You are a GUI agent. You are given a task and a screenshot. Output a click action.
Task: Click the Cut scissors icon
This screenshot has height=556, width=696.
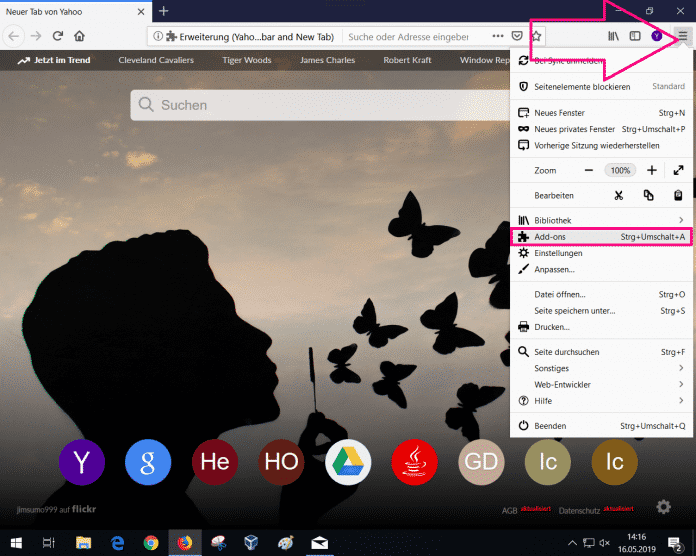click(619, 195)
